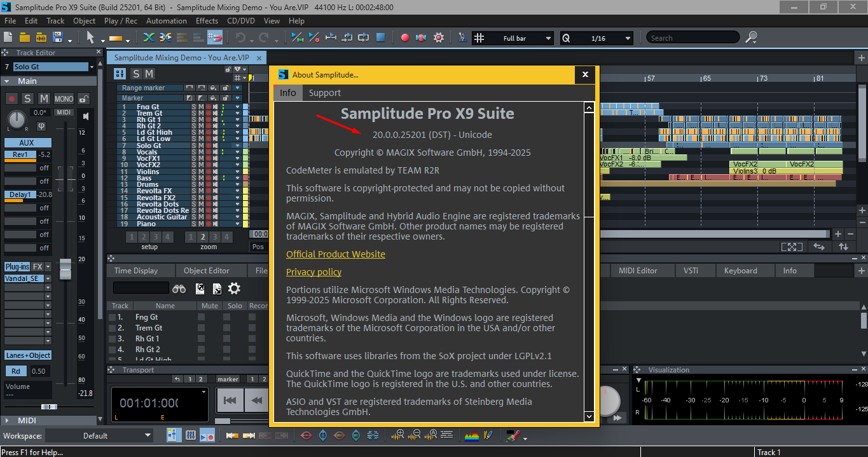Click the red Record circle in toolbar
The image size is (868, 457).
click(405, 38)
